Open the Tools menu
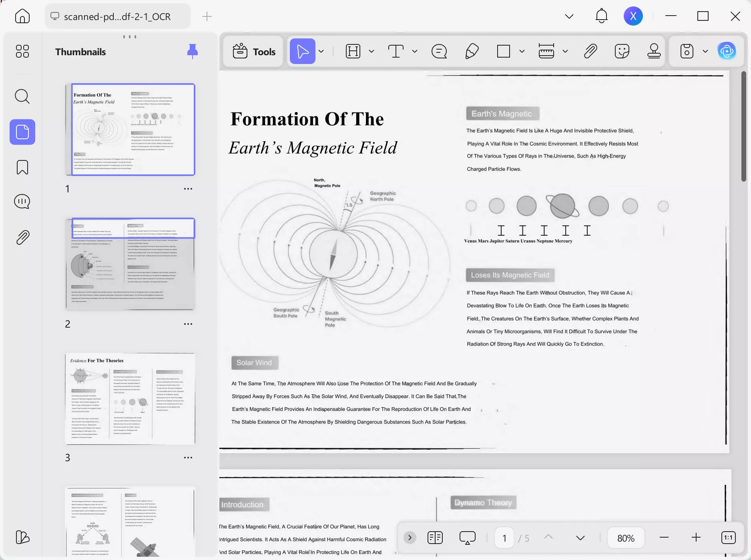This screenshot has height=560, width=751. click(x=254, y=51)
